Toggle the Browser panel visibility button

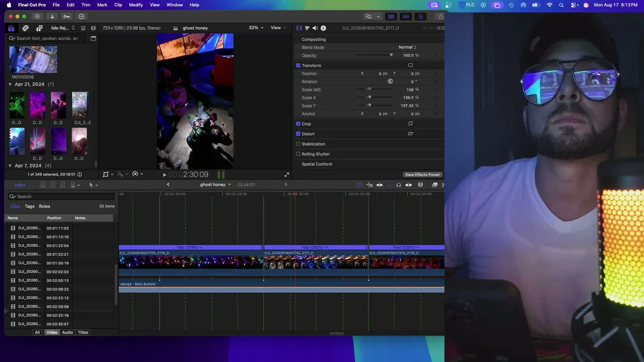(391, 17)
